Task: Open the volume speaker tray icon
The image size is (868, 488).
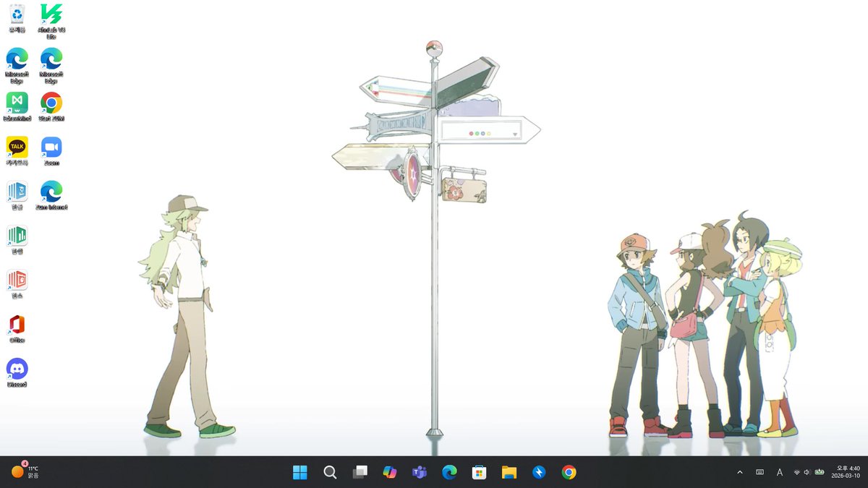Action: (x=807, y=472)
